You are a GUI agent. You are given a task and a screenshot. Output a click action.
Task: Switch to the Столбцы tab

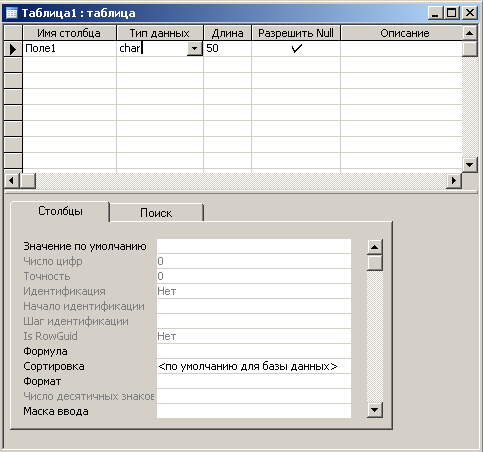60,211
